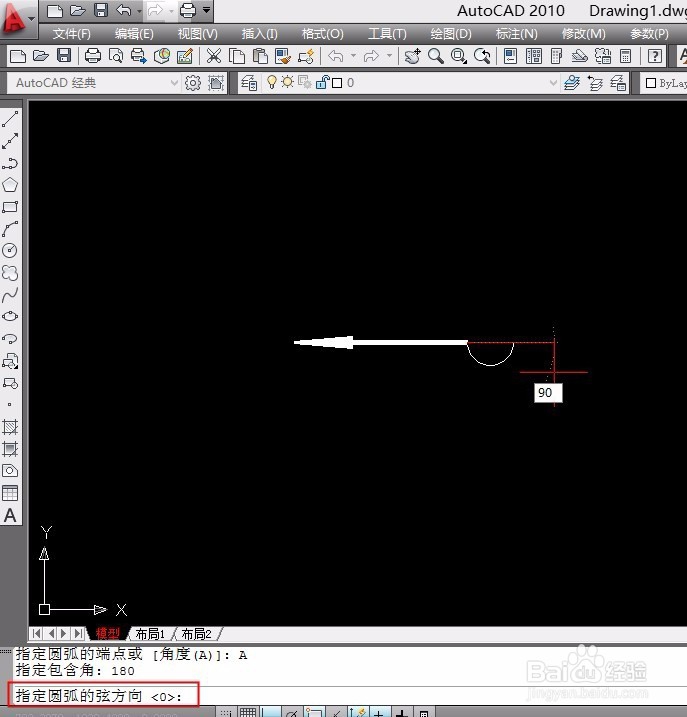Open the 修改(M) menu

point(584,34)
